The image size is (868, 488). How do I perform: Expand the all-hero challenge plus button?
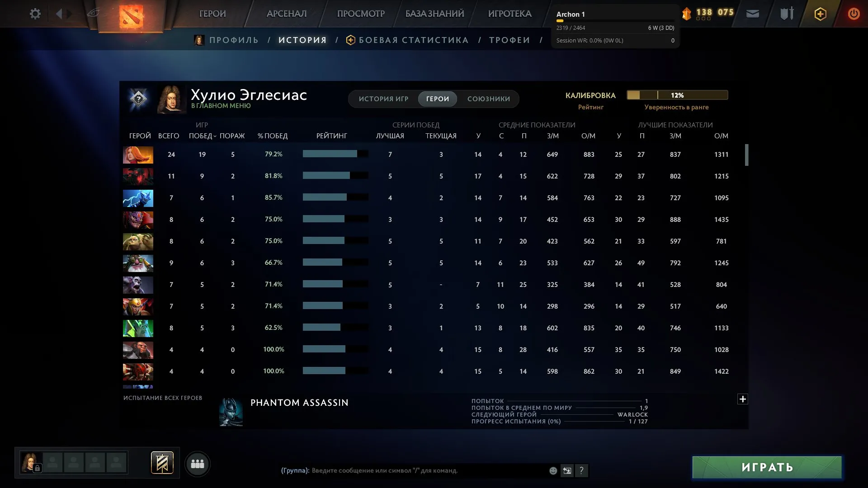point(742,399)
